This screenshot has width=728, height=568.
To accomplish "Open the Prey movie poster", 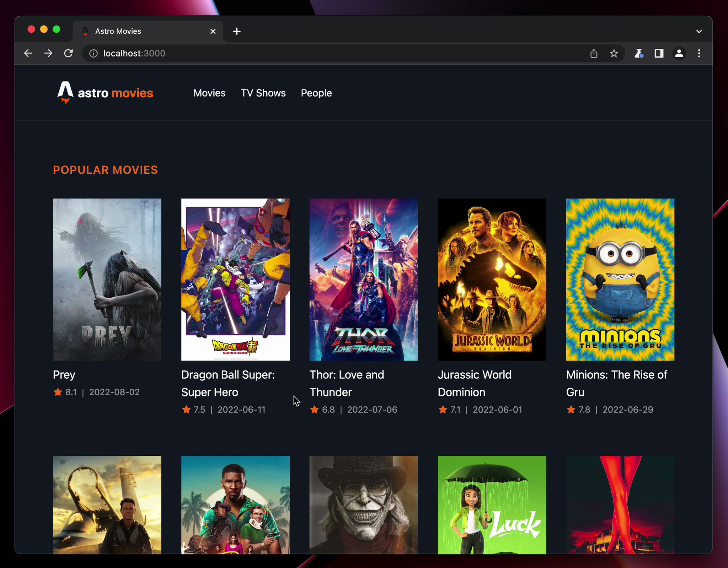I will click(x=107, y=279).
